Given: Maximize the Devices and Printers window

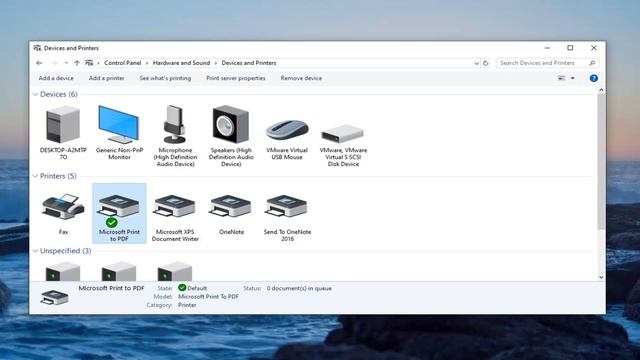Looking at the screenshot, I should coord(570,48).
